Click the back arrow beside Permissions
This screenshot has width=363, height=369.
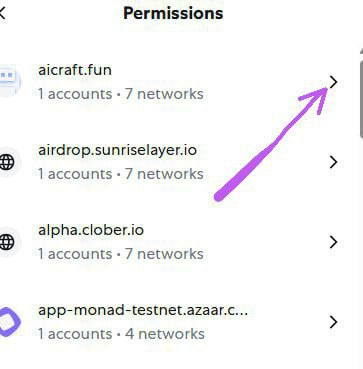point(2,14)
